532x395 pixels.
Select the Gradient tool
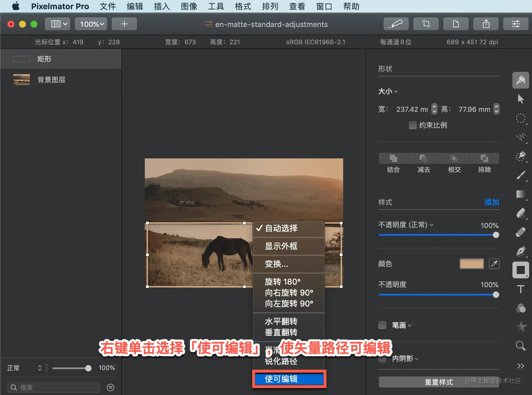[x=521, y=194]
